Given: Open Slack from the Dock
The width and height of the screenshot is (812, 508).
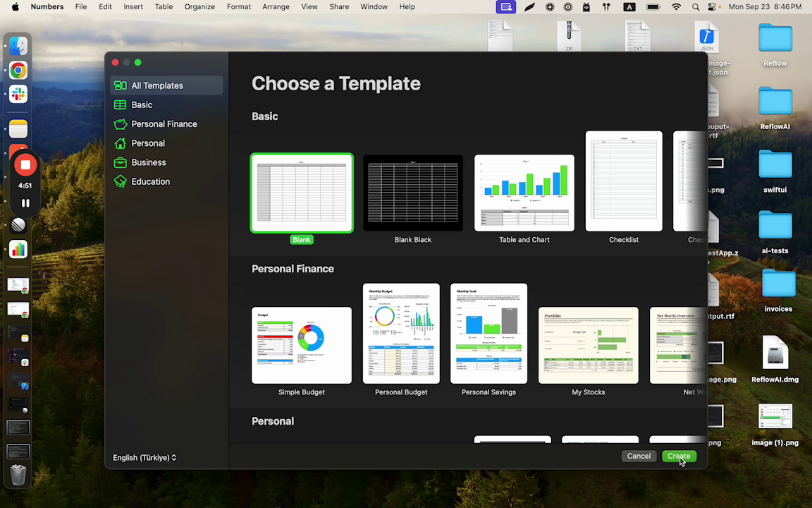Looking at the screenshot, I should tap(18, 95).
